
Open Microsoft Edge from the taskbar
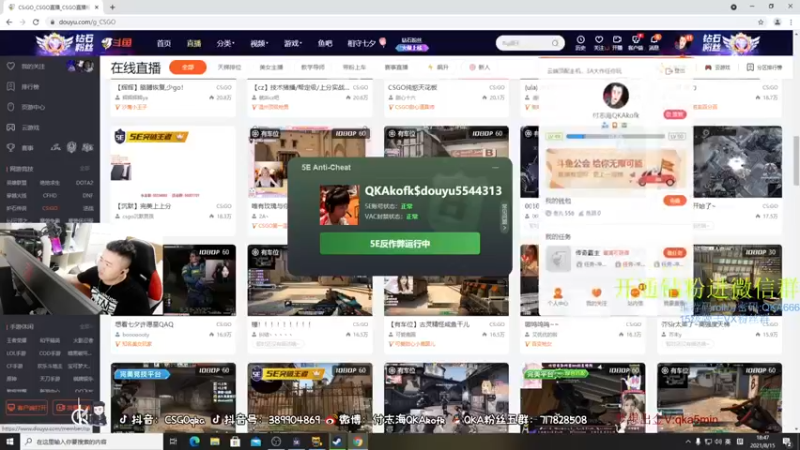point(194,441)
